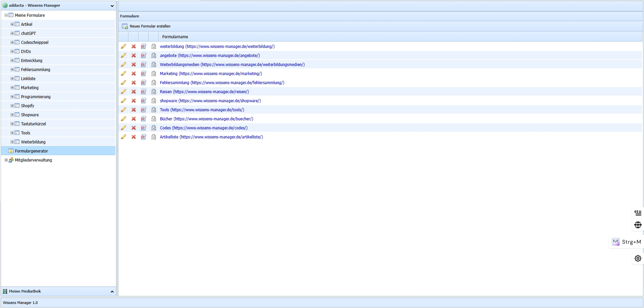Image resolution: width=644 pixels, height=308 pixels.
Task: Click the PDF export icon for Marketing form
Action: [144, 74]
